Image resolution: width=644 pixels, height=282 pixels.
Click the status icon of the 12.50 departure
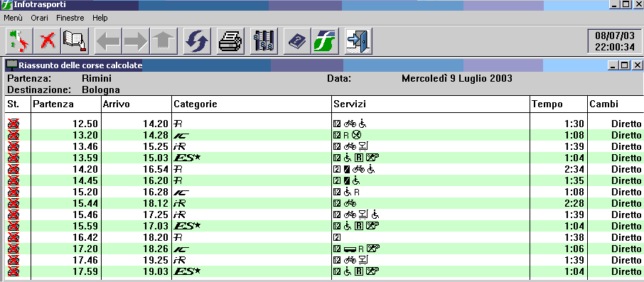click(14, 124)
